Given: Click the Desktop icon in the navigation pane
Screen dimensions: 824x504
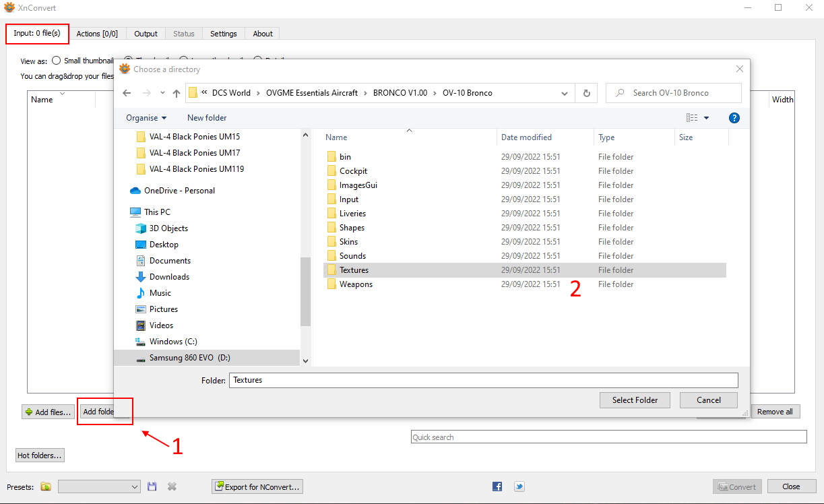Looking at the screenshot, I should pyautogui.click(x=141, y=245).
